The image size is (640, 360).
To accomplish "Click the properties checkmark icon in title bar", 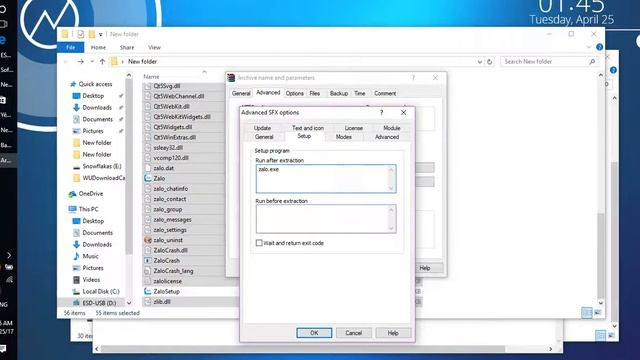I will click(x=80, y=34).
